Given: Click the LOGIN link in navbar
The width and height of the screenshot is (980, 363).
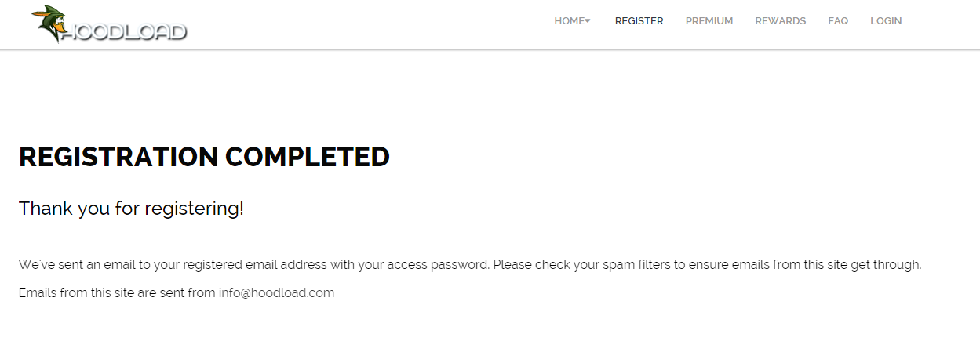Looking at the screenshot, I should (886, 21).
